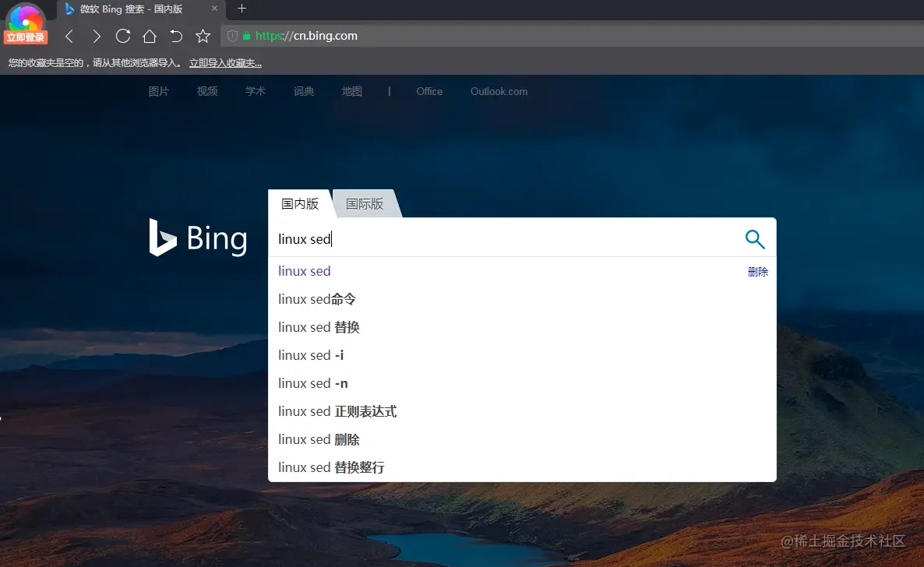Viewport: 924px width, 567px height.
Task: Open Outlook.com link
Action: coord(499,91)
